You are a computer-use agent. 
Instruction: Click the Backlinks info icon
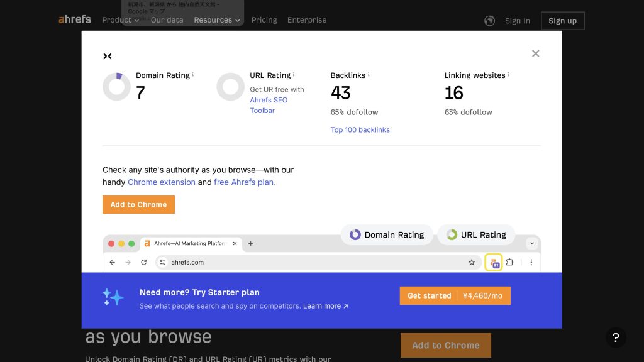(369, 75)
